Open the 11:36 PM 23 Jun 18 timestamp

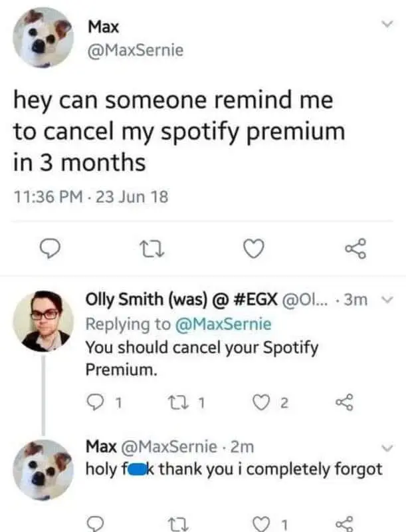(90, 196)
